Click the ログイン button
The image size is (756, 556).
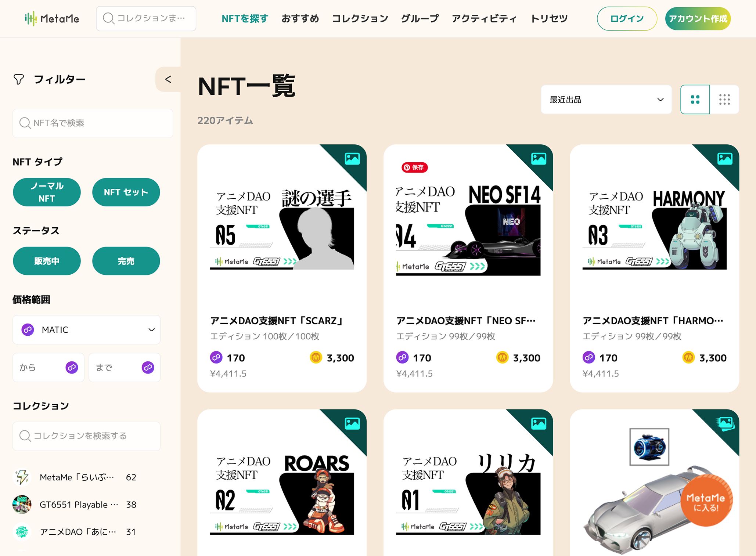[x=627, y=19]
